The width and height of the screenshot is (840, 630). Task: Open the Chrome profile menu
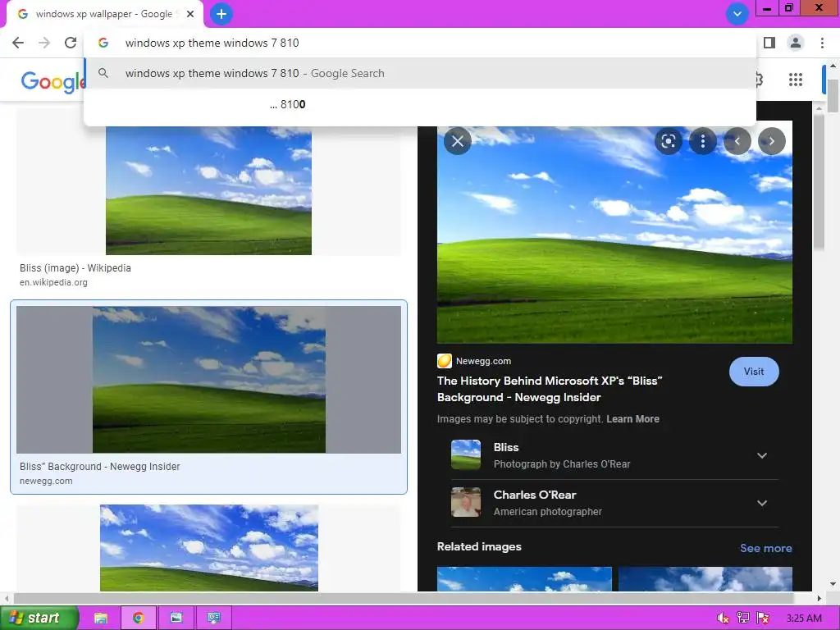(796, 43)
